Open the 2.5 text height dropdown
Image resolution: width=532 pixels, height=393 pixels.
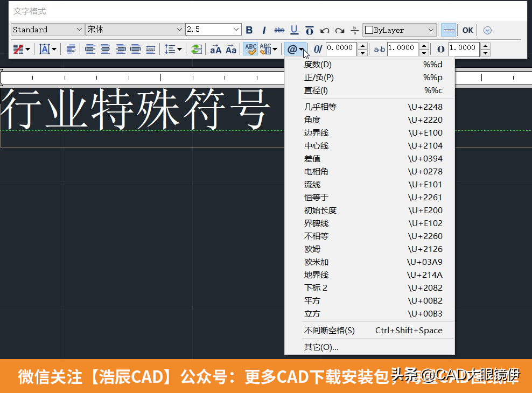pyautogui.click(x=213, y=30)
